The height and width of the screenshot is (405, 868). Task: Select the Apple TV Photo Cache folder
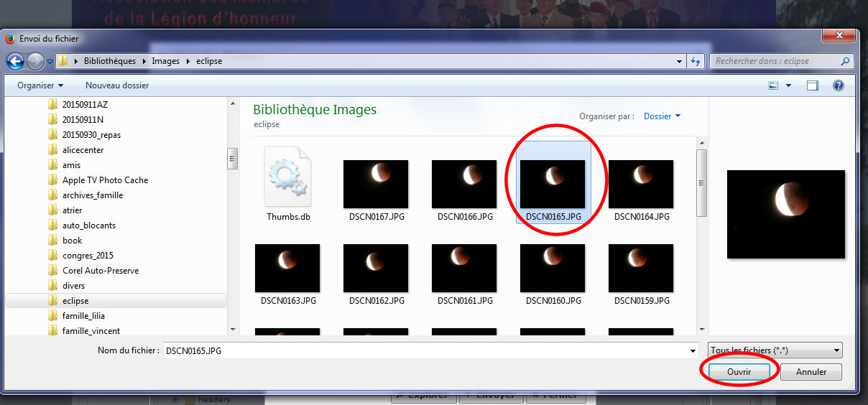click(x=105, y=180)
